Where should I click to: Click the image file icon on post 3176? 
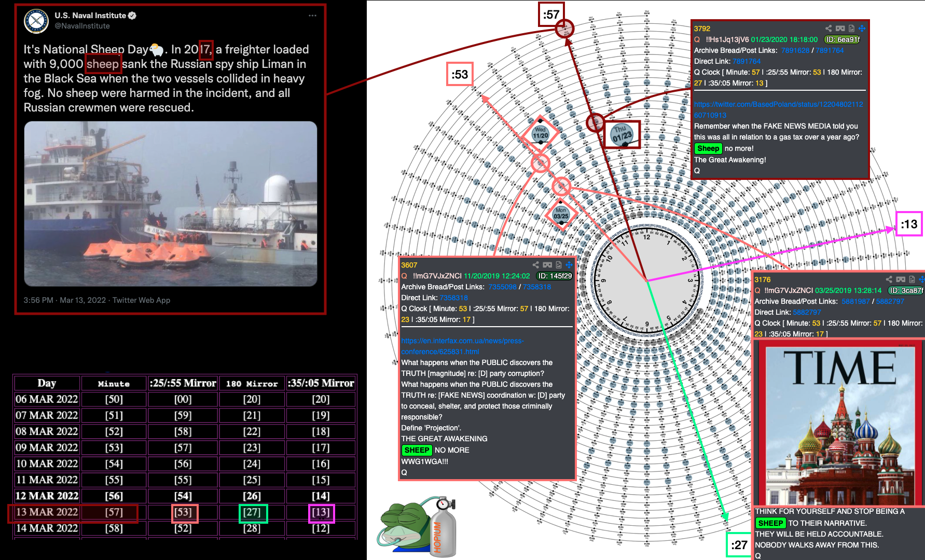(x=912, y=279)
